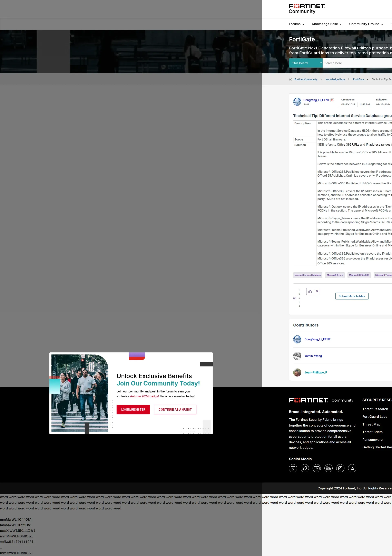Open the RSS feed icon
Screen dimensions: 392x556
[352, 468]
